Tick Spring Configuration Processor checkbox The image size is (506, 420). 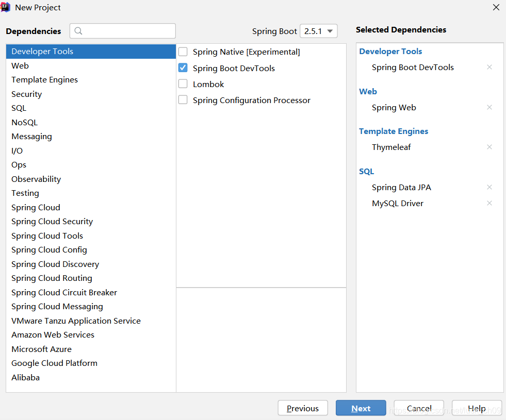pos(183,100)
